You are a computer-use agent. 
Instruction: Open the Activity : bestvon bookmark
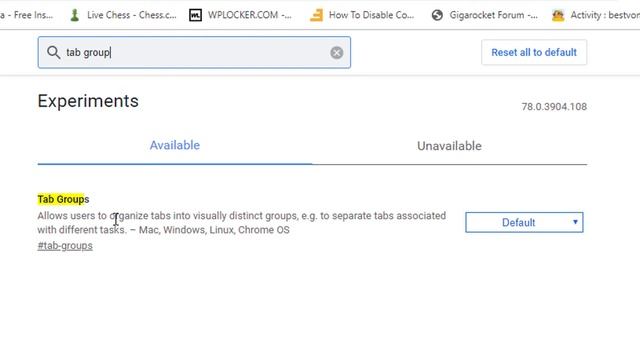[x=596, y=15]
